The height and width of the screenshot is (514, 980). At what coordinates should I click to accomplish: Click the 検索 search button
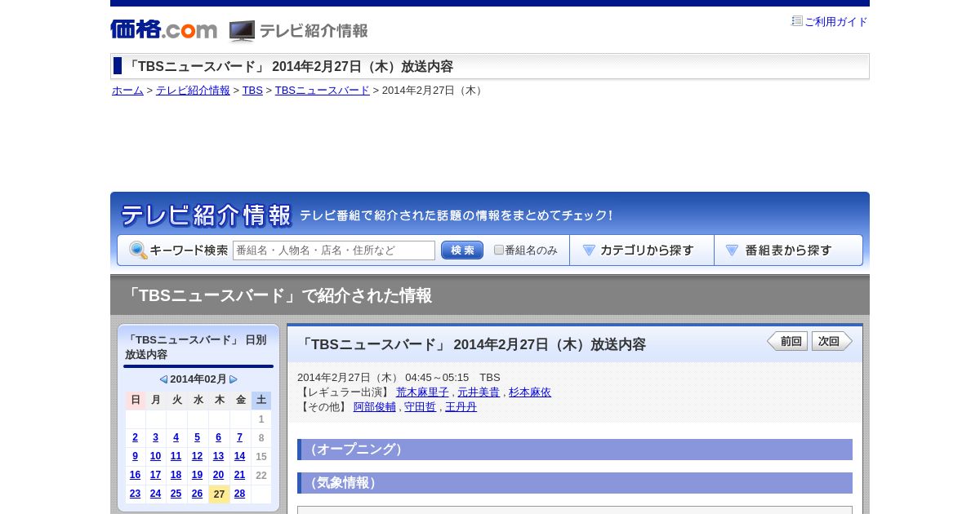[x=462, y=250]
